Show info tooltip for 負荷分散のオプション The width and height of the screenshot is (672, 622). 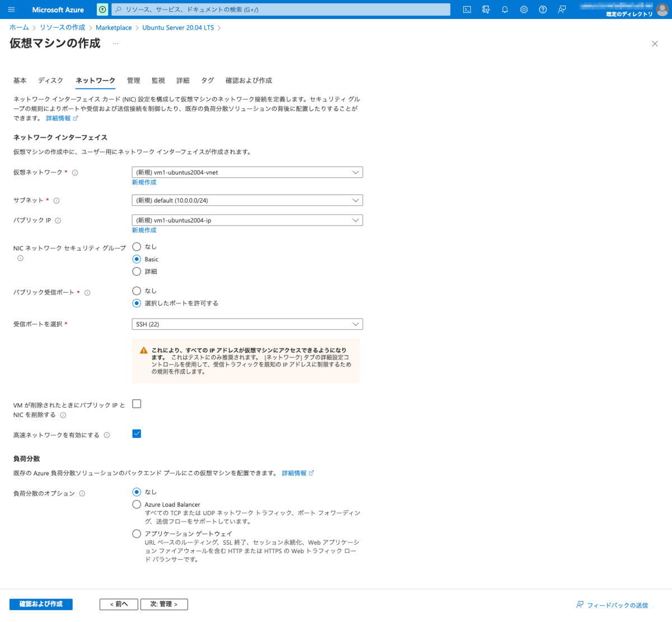pos(82,494)
